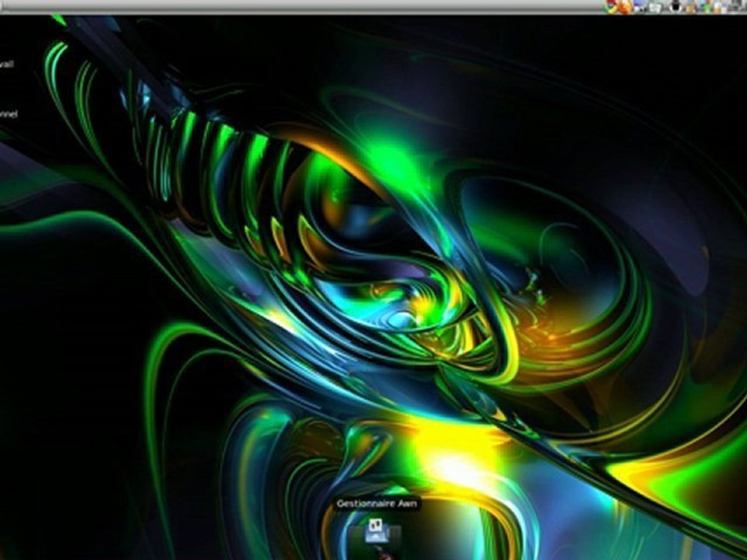
Task: Launch Google Chrome from the top panel
Action: pyautogui.click(x=611, y=6)
